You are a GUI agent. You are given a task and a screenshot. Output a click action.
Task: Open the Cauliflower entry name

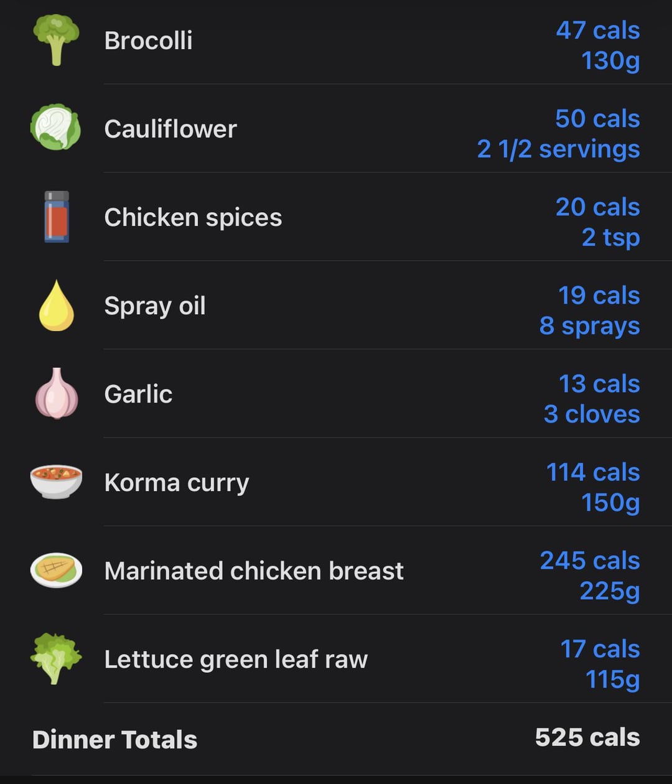[x=170, y=129]
